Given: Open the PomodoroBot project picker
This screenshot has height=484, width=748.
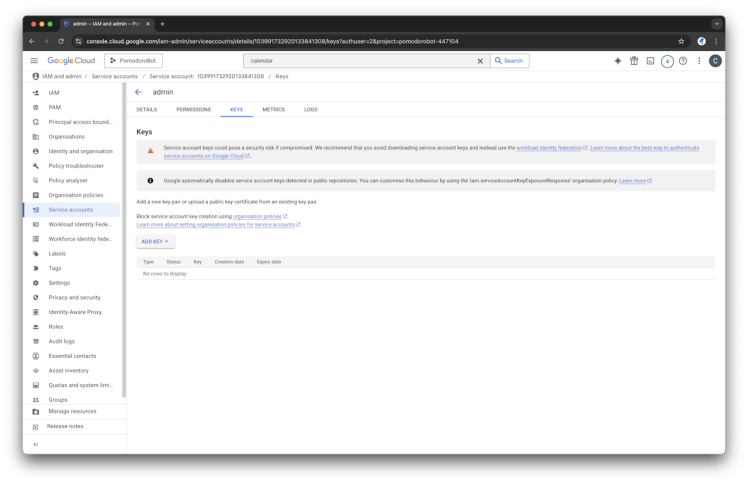Looking at the screenshot, I should coord(133,61).
